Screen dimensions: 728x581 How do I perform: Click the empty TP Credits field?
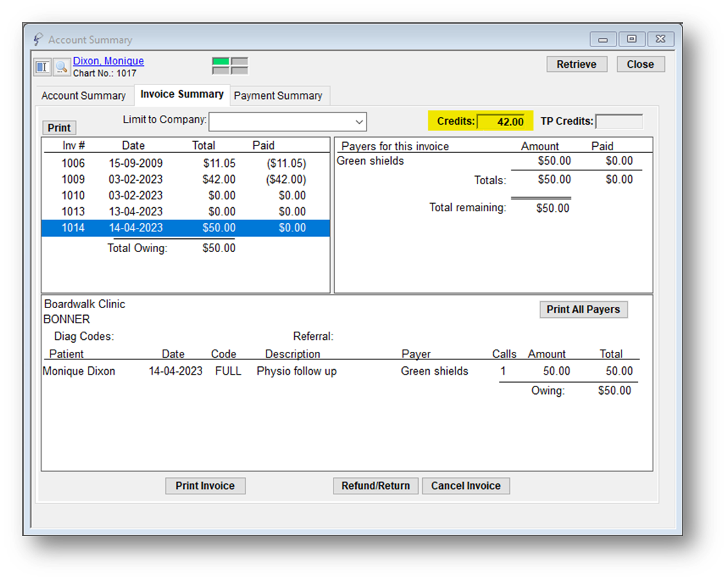pos(619,122)
